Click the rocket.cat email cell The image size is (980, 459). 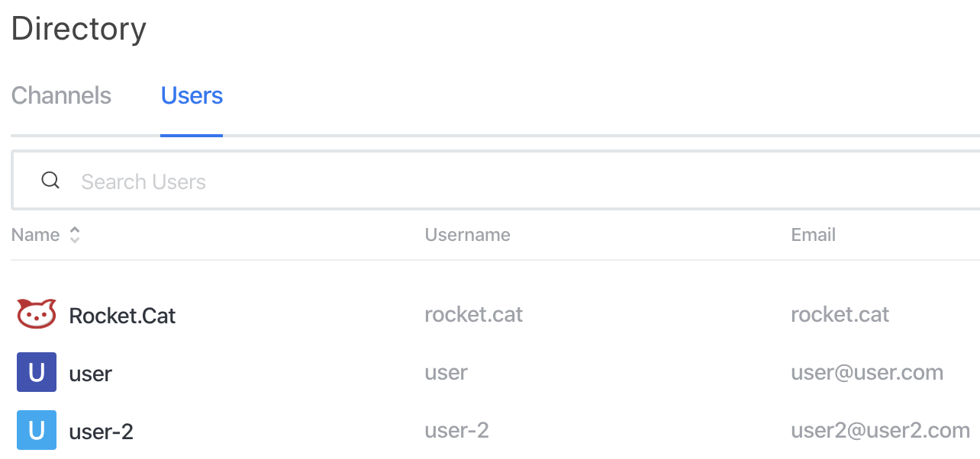[840, 314]
